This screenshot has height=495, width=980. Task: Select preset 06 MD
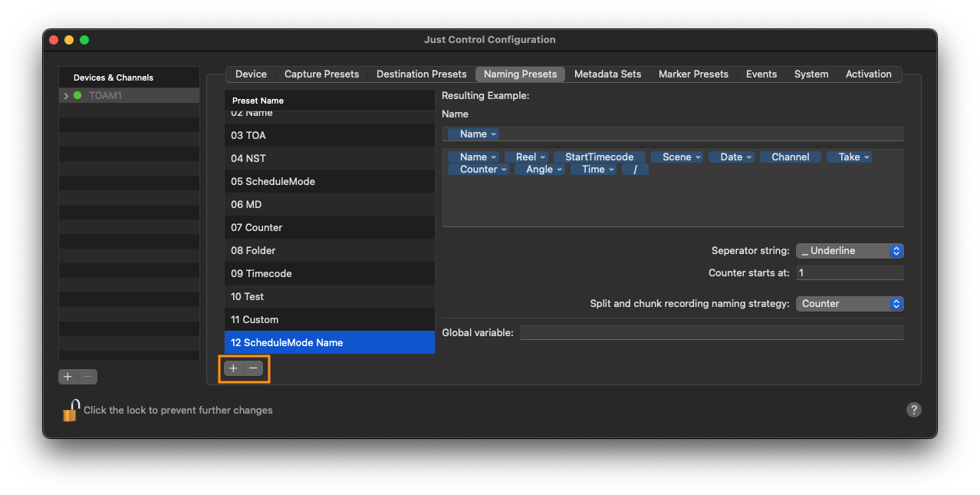[x=330, y=204]
